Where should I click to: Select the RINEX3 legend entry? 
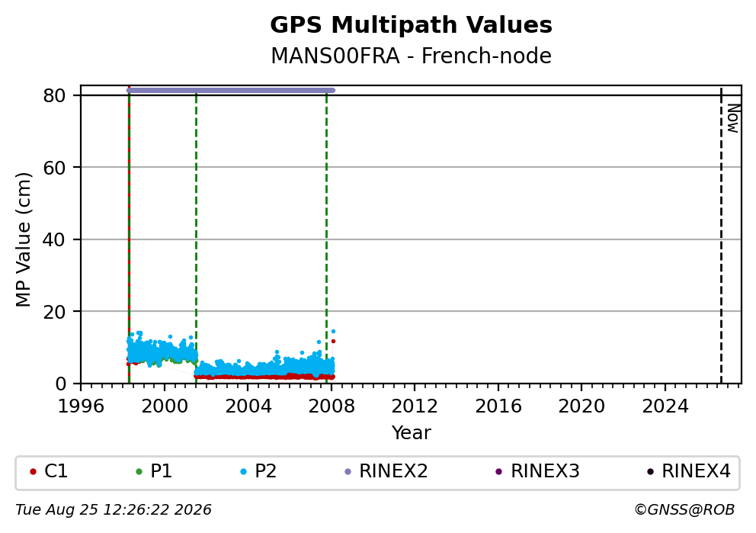coord(537,471)
